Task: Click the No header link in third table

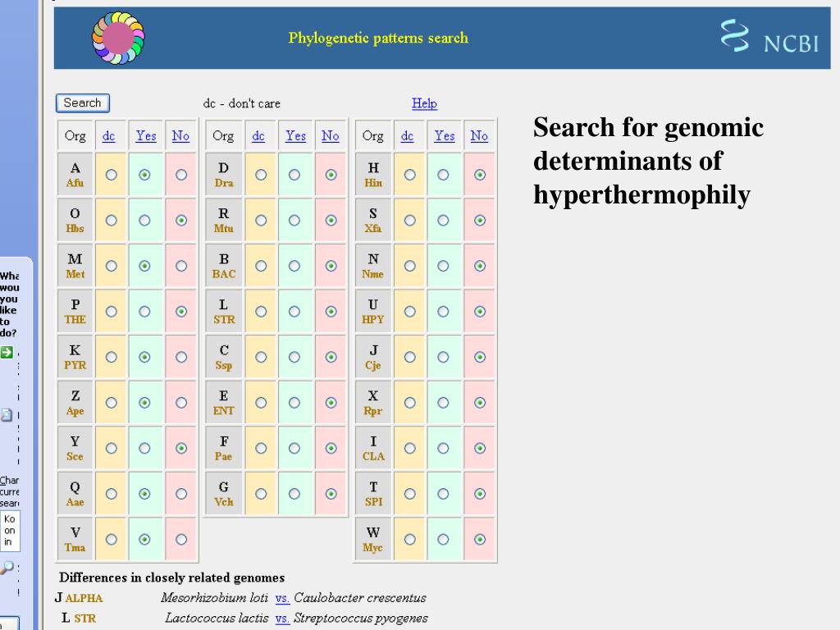Action: click(x=479, y=136)
